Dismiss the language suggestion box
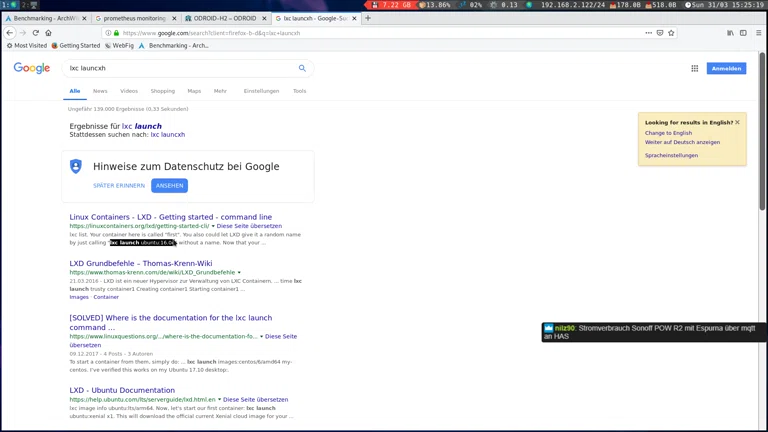Viewport: 768px width, 432px height. [737, 122]
